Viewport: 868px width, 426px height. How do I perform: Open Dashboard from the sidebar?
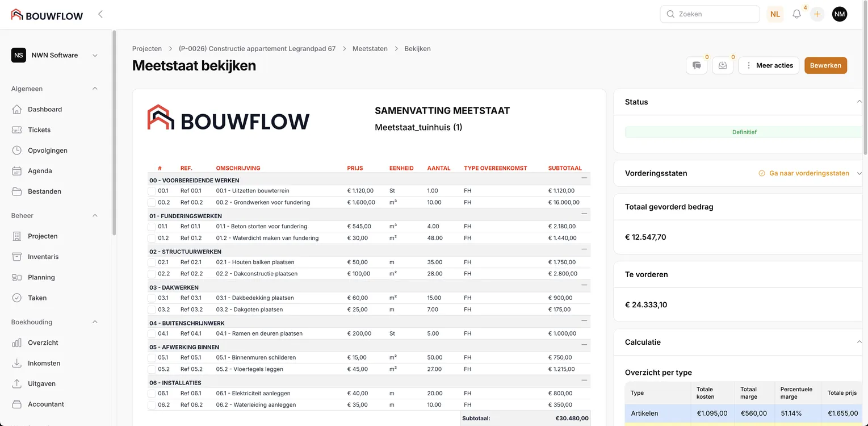click(x=45, y=109)
